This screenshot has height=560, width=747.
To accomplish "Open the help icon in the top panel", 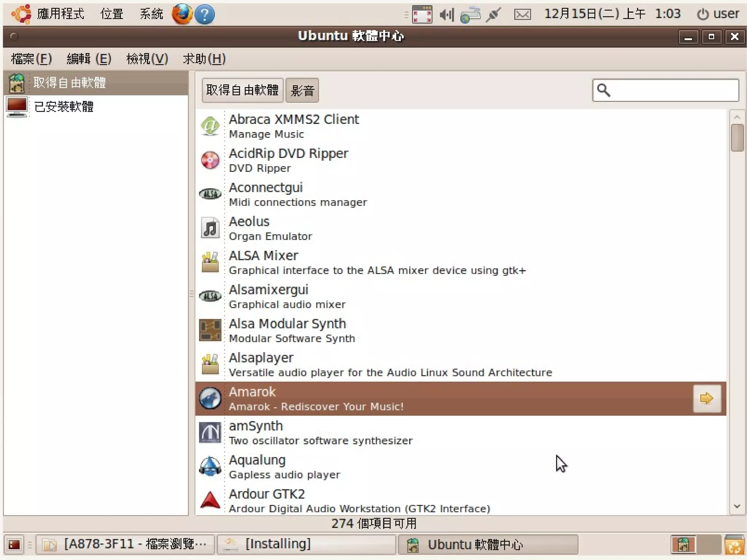I will point(205,15).
